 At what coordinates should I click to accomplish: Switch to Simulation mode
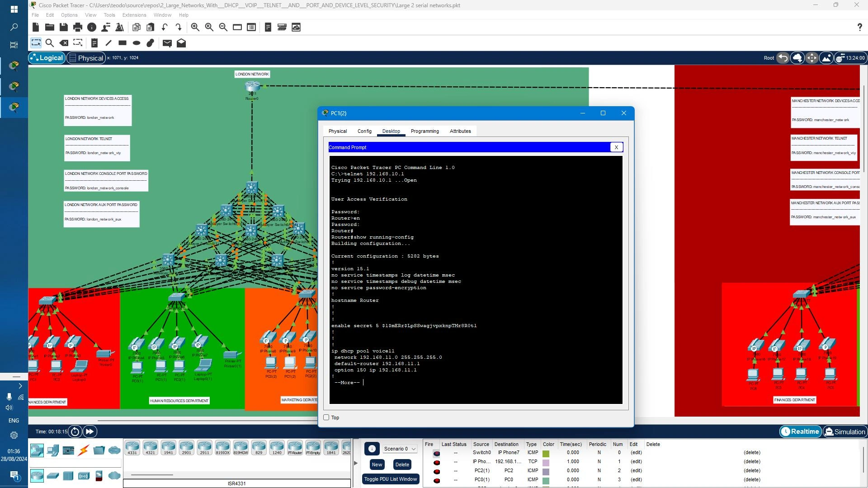tap(845, 432)
